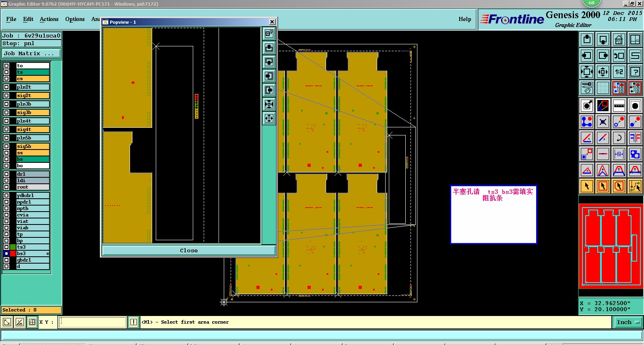
Task: Click the pan down icon in right toolbar
Action: (603, 39)
